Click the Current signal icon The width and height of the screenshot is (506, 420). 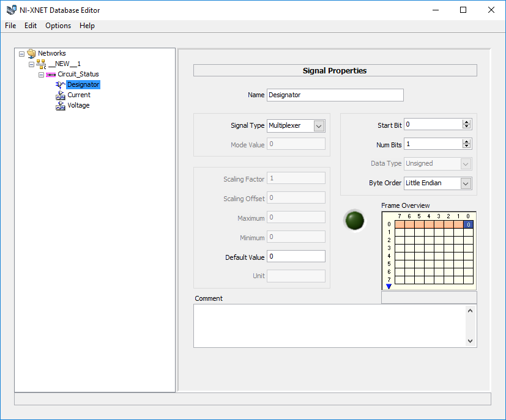click(x=61, y=95)
